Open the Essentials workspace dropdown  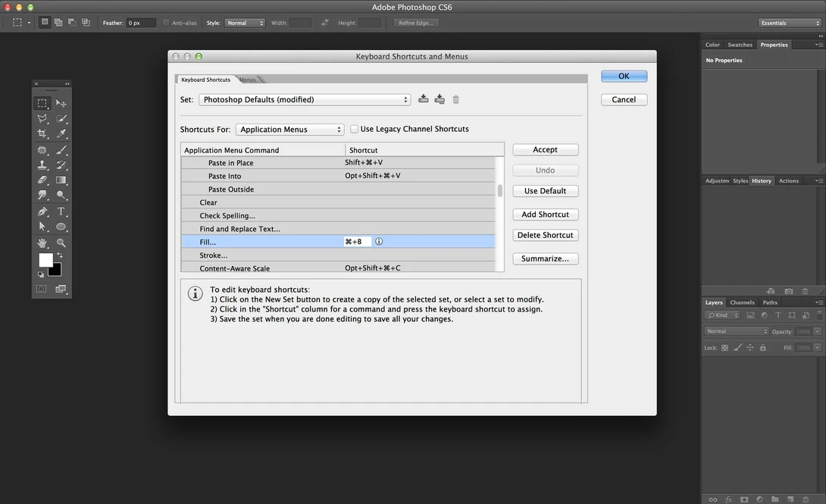[x=789, y=23]
